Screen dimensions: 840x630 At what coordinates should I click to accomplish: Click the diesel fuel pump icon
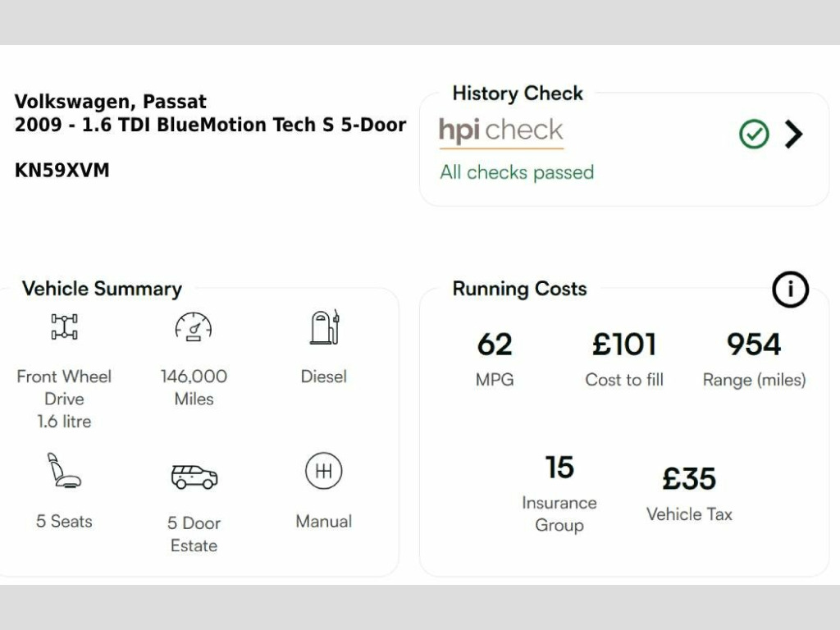(x=325, y=326)
